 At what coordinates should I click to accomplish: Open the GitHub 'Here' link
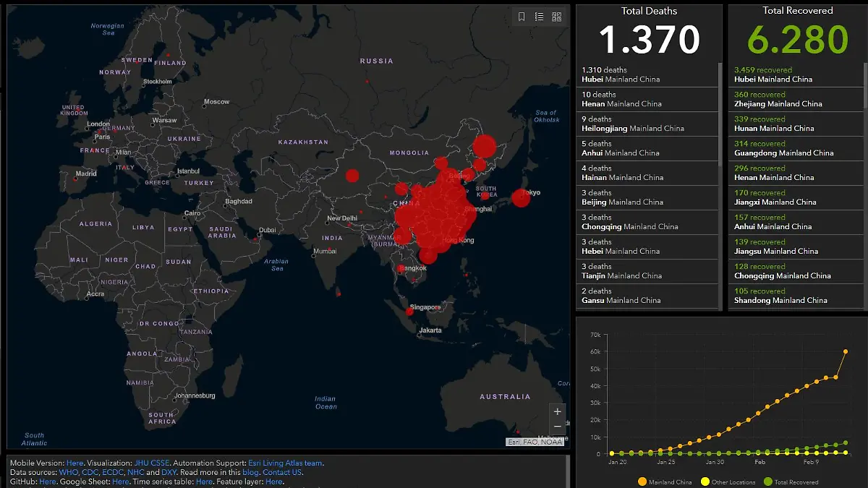click(x=47, y=481)
